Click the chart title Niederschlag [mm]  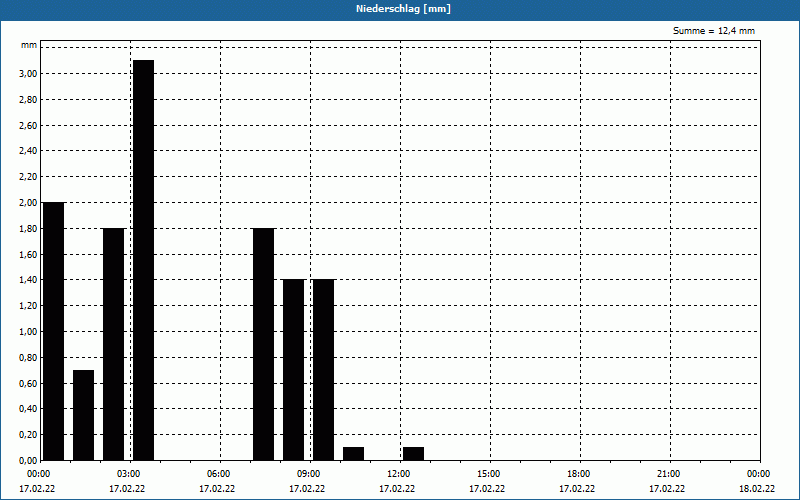tap(403, 9)
